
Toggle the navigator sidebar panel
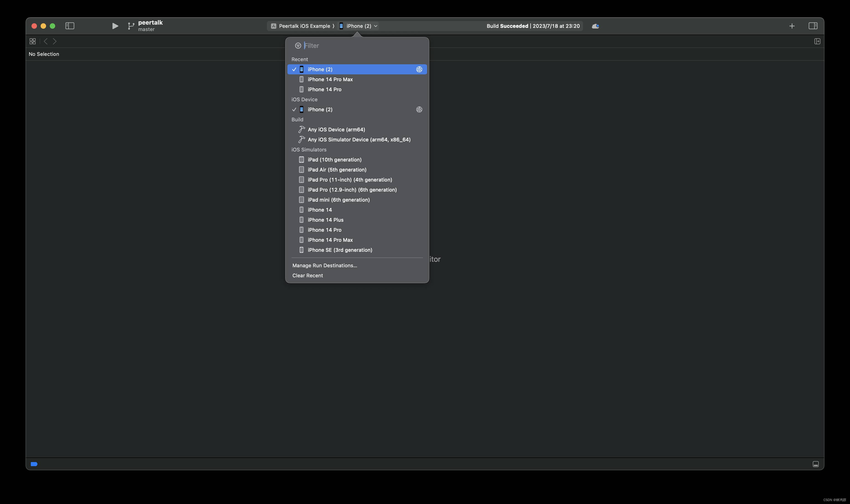pos(70,26)
